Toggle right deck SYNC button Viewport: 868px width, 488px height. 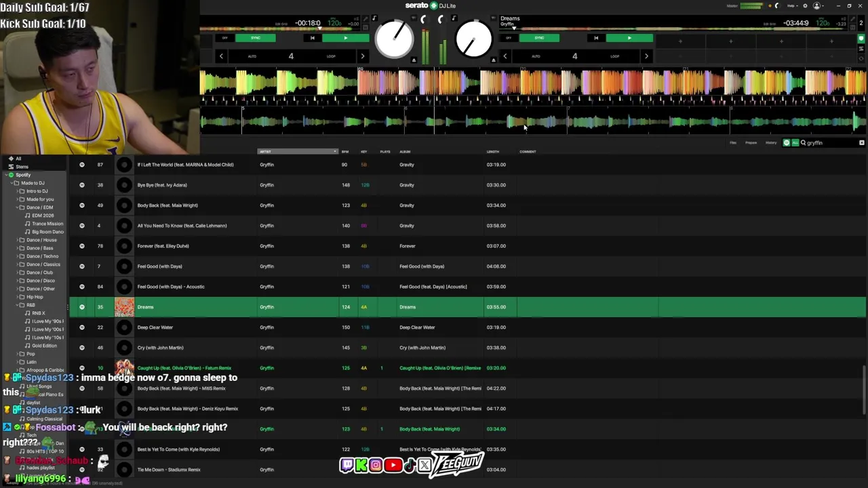click(539, 38)
